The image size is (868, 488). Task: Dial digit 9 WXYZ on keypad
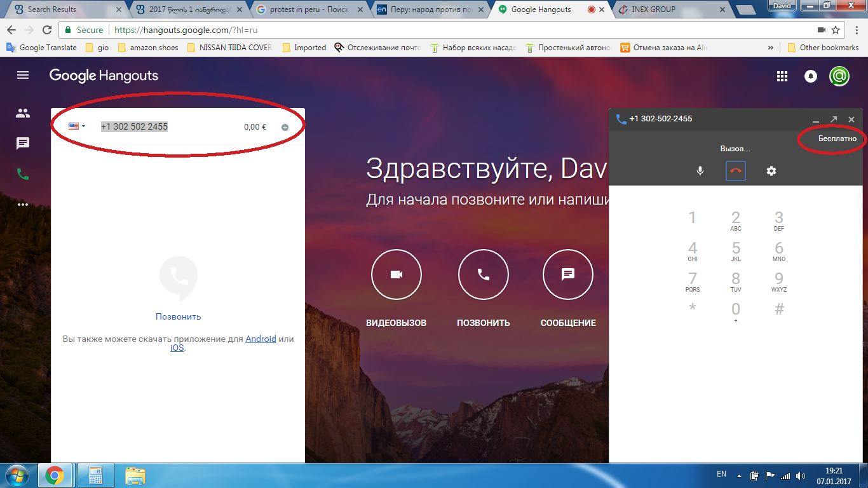pos(779,281)
